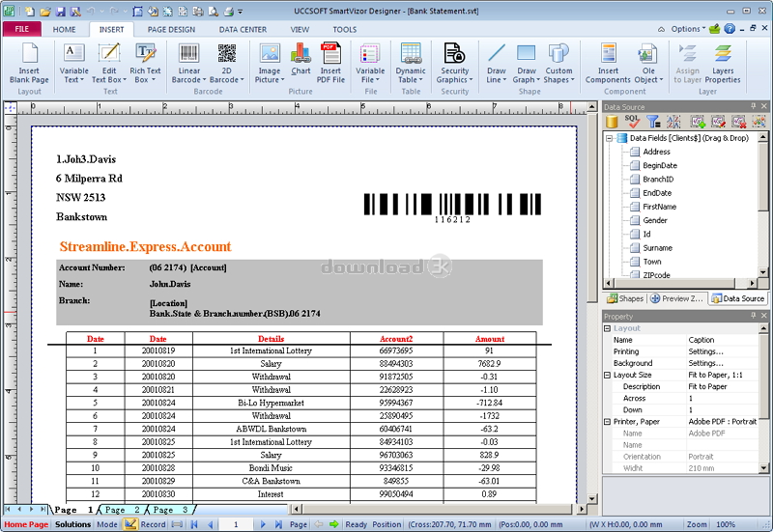Click the filter icon in Data Source toolbar
This screenshot has height=532, width=773.
coord(653,122)
